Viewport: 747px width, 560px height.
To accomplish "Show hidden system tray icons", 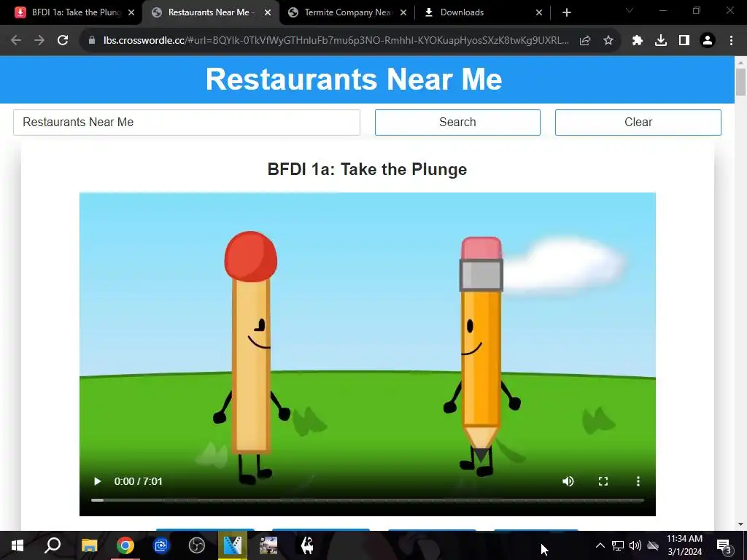I will pyautogui.click(x=600, y=545).
